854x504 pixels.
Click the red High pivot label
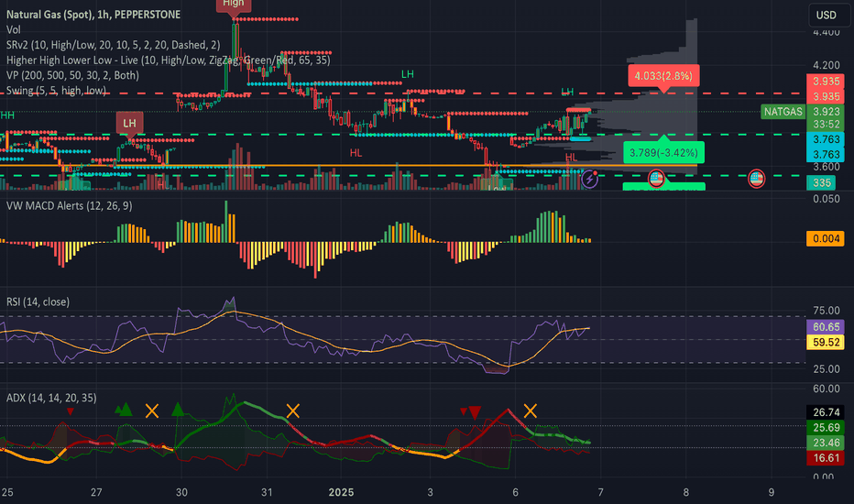[x=233, y=5]
